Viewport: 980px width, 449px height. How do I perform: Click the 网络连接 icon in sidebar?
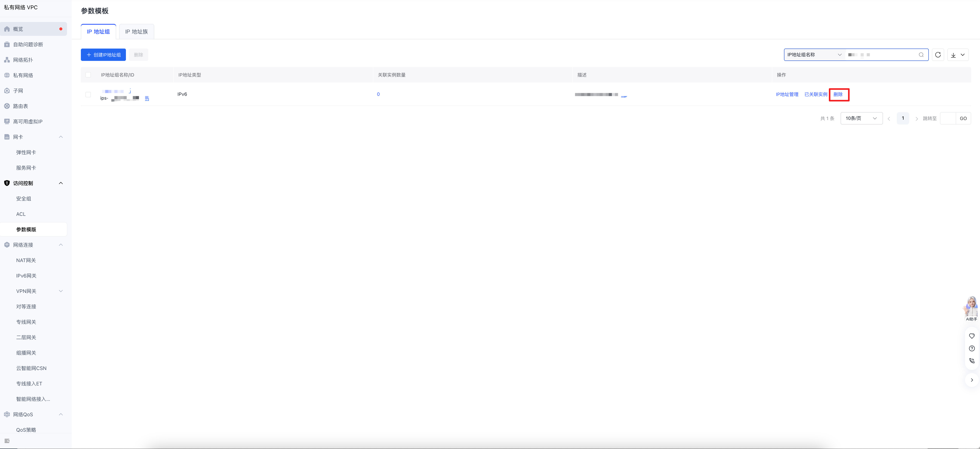[7, 245]
